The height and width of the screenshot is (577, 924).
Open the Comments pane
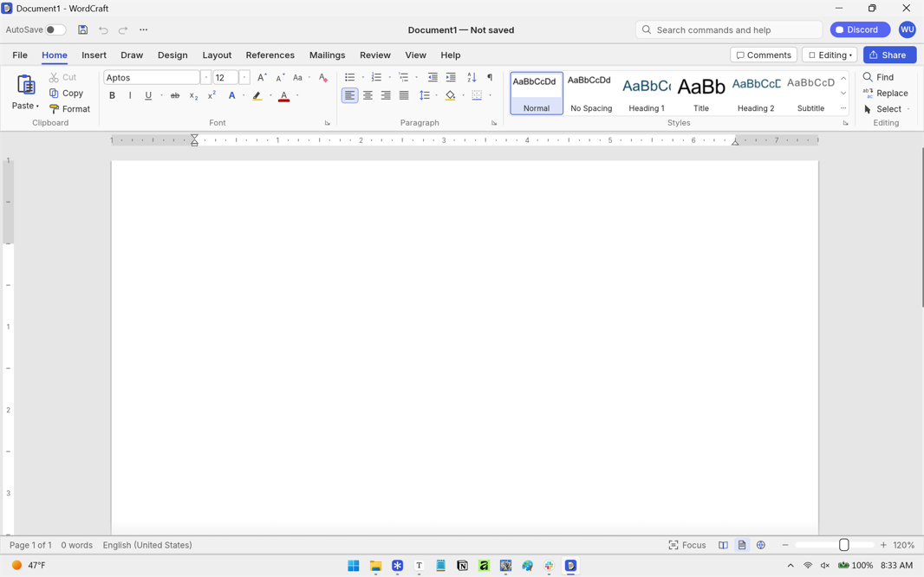(764, 55)
